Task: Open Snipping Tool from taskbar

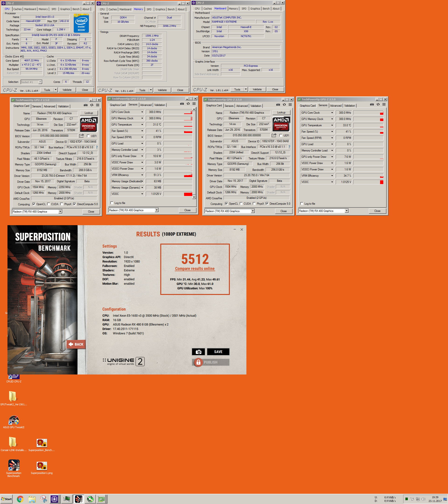Action: [x=43, y=499]
